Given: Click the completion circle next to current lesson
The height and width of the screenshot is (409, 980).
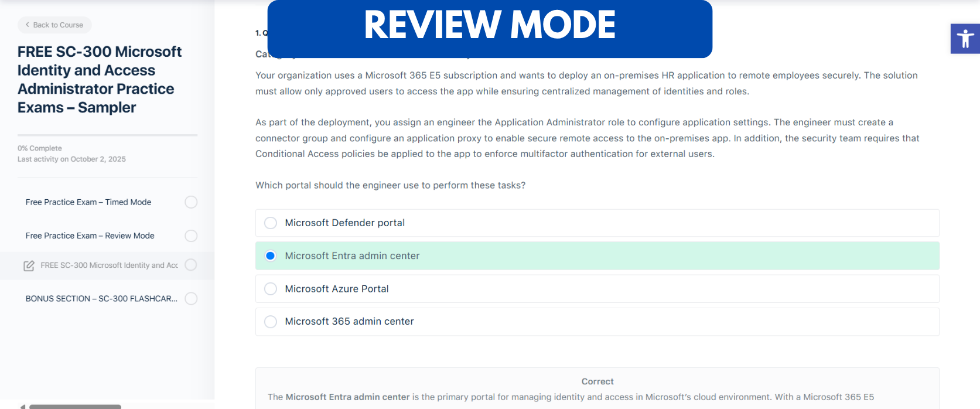Looking at the screenshot, I should pyautogui.click(x=191, y=265).
